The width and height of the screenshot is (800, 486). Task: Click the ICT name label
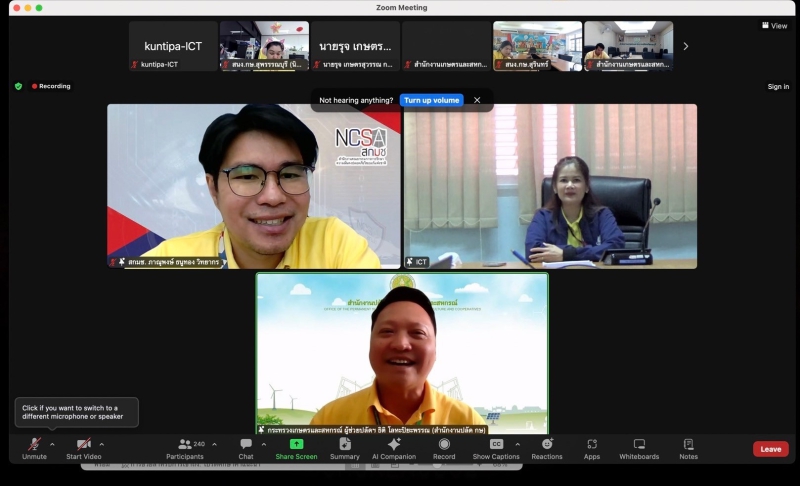click(x=417, y=262)
